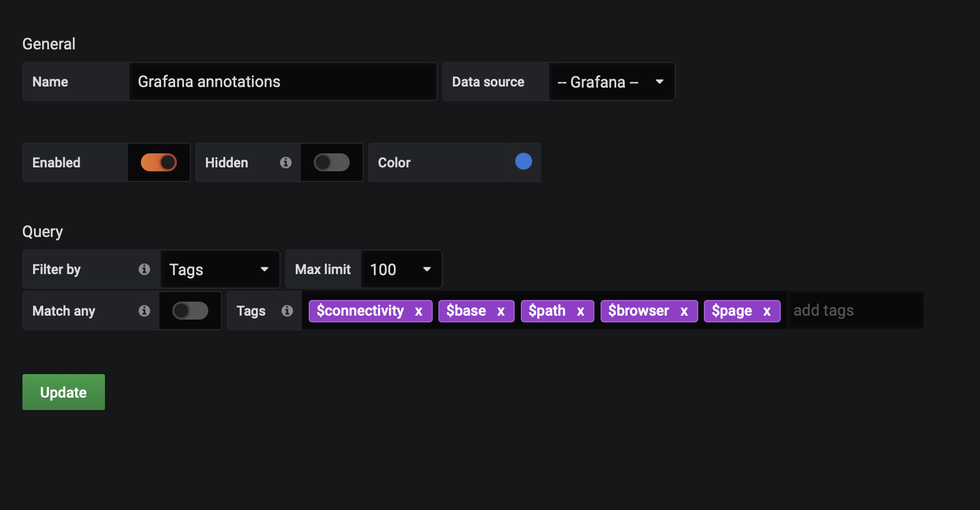Click the Color label
The height and width of the screenshot is (510, 980).
pyautogui.click(x=394, y=162)
